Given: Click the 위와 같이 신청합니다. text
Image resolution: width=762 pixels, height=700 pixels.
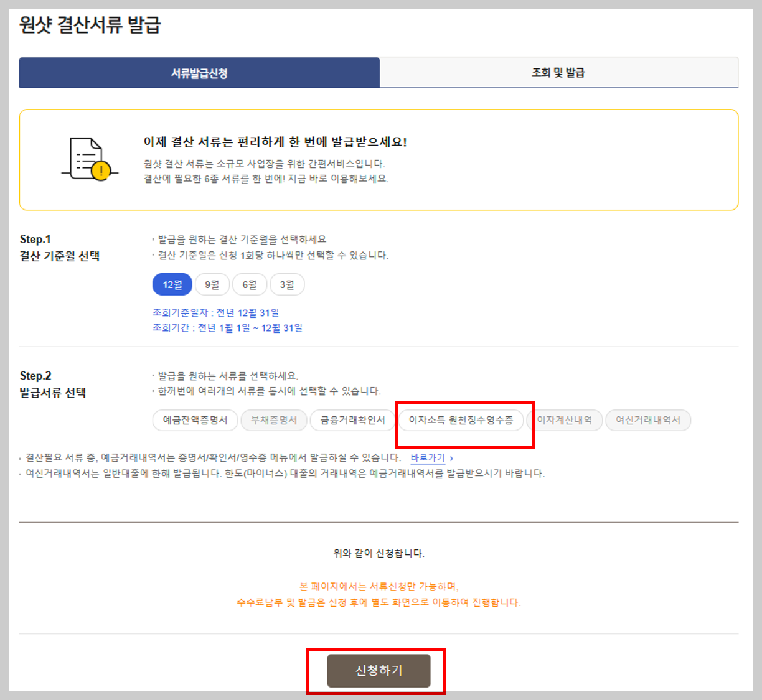Looking at the screenshot, I should coord(379,553).
